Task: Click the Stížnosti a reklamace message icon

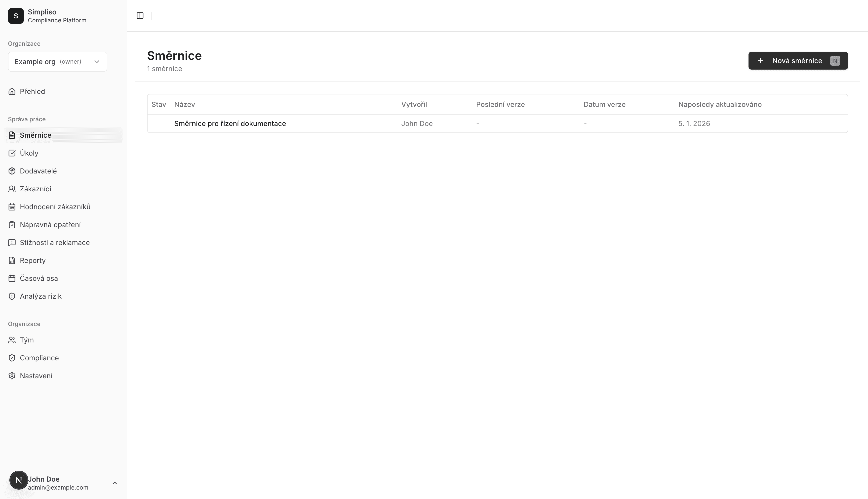Action: [12, 243]
